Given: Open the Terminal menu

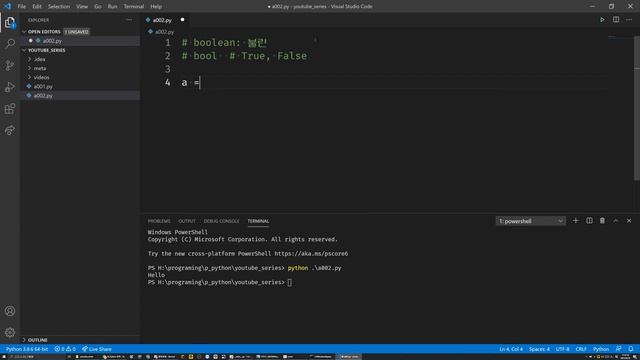Looking at the screenshot, I should click(x=134, y=7).
